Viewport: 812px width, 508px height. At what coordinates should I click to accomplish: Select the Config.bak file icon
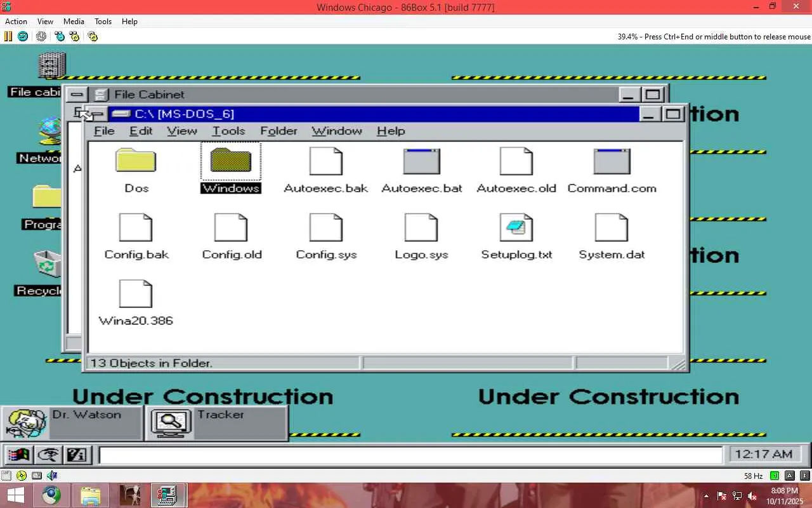click(136, 227)
